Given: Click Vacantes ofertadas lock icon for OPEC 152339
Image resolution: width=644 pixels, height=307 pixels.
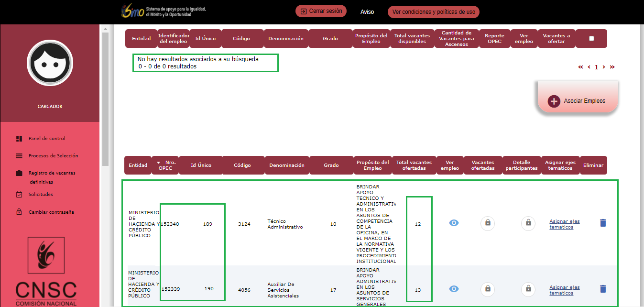Looking at the screenshot, I should 487,289.
